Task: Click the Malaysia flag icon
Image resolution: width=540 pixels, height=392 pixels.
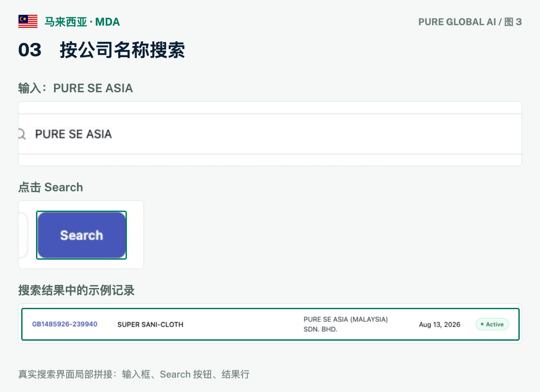Action: pos(28,22)
